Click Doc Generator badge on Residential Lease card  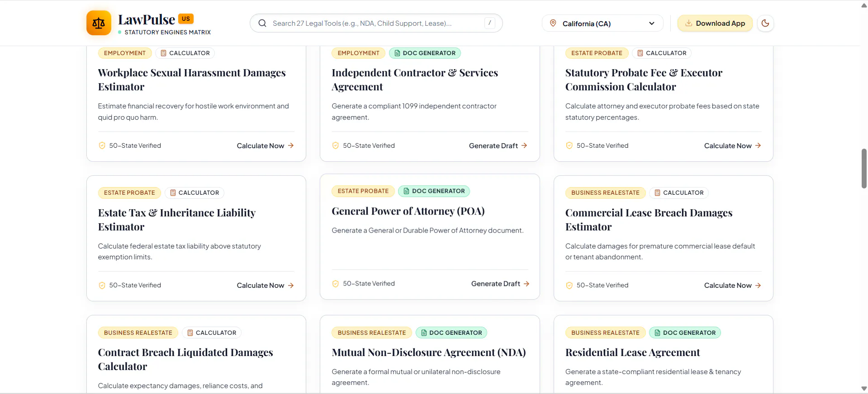(x=685, y=333)
